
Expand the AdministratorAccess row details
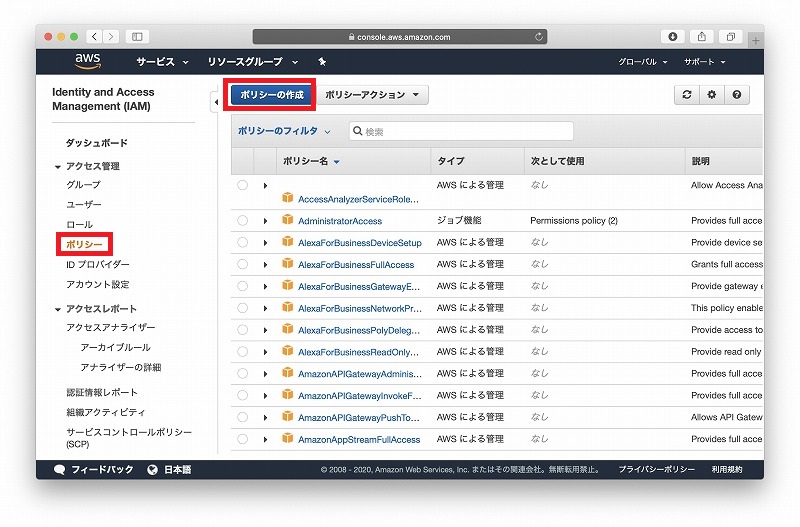265,221
